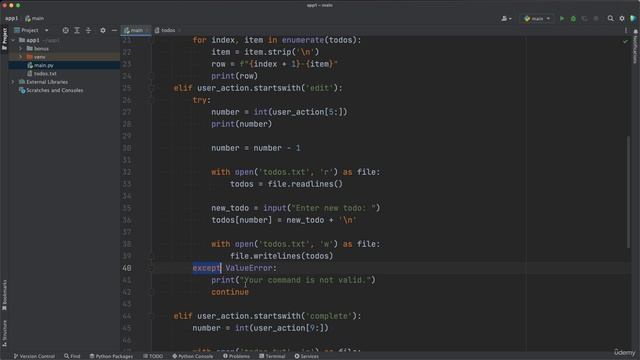Open the Project view dropdown
This screenshot has width=640, height=360.
click(31, 30)
